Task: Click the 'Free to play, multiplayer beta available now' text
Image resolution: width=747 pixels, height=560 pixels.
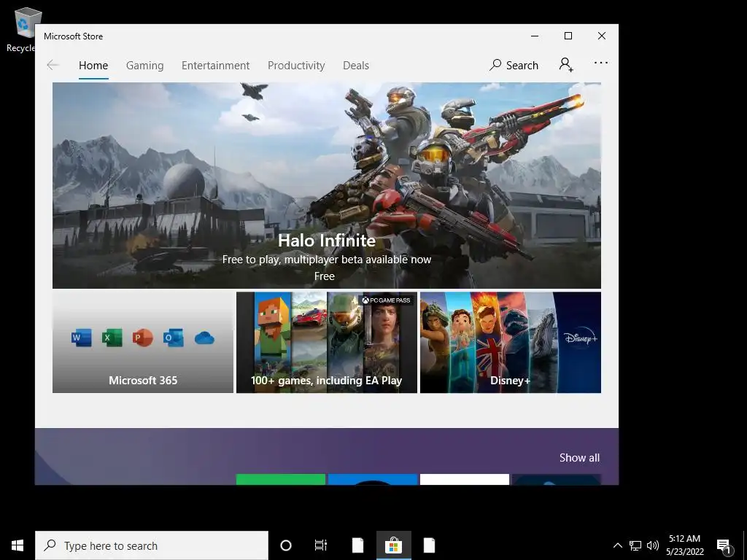Action: coord(326,260)
